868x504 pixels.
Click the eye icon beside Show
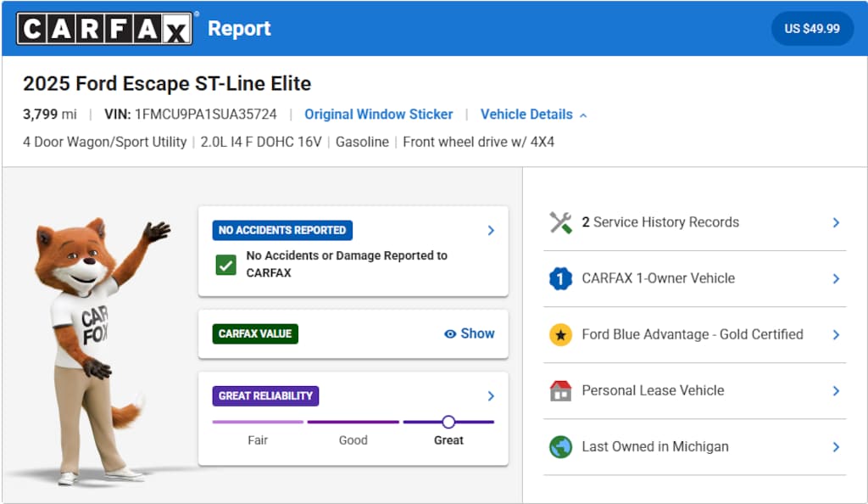click(450, 334)
